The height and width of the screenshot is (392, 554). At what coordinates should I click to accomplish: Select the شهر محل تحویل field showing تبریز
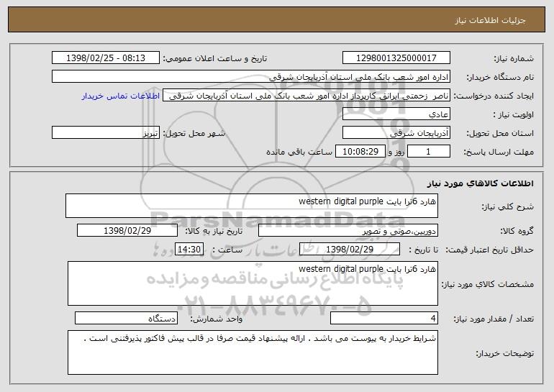click(106, 133)
